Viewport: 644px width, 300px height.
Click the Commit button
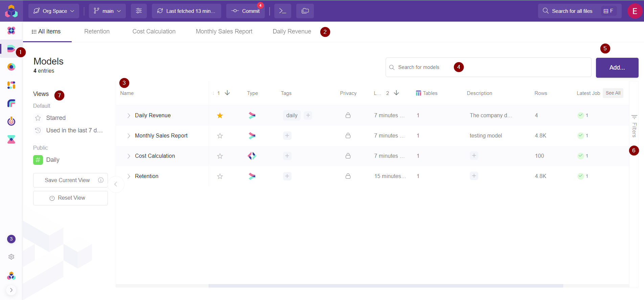[x=246, y=11]
